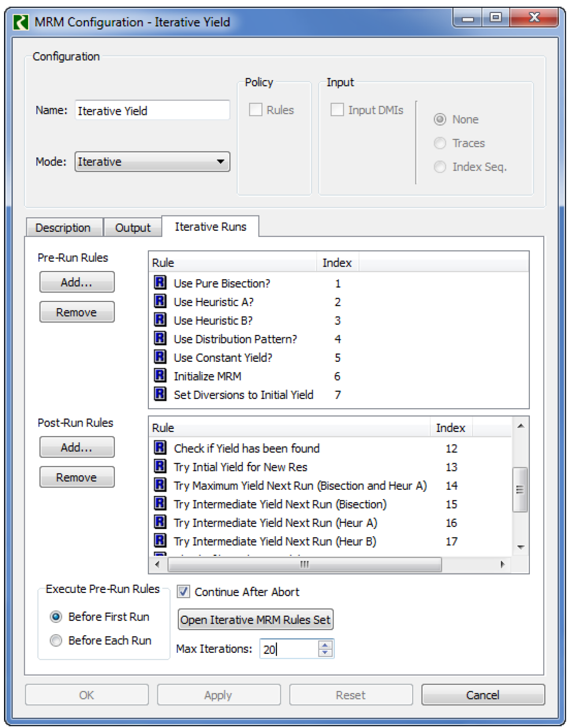Click the Name field containing Iterative Yield
Screen dimensions: 571x728
(x=152, y=110)
